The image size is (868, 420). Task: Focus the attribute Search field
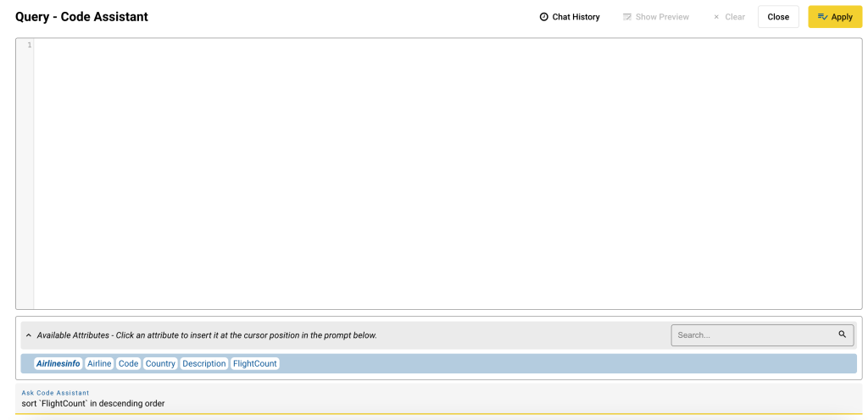pyautogui.click(x=754, y=335)
